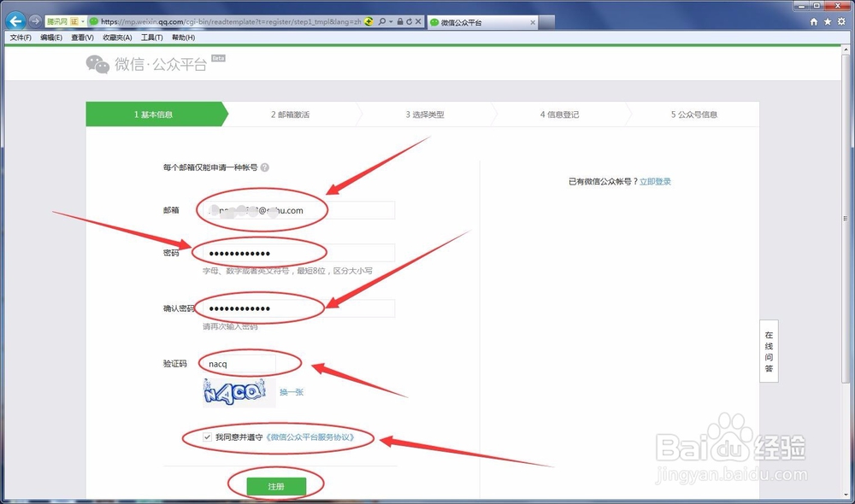Click the help question mark beside 每个邮箱仅能申请一种帐号

(264, 167)
